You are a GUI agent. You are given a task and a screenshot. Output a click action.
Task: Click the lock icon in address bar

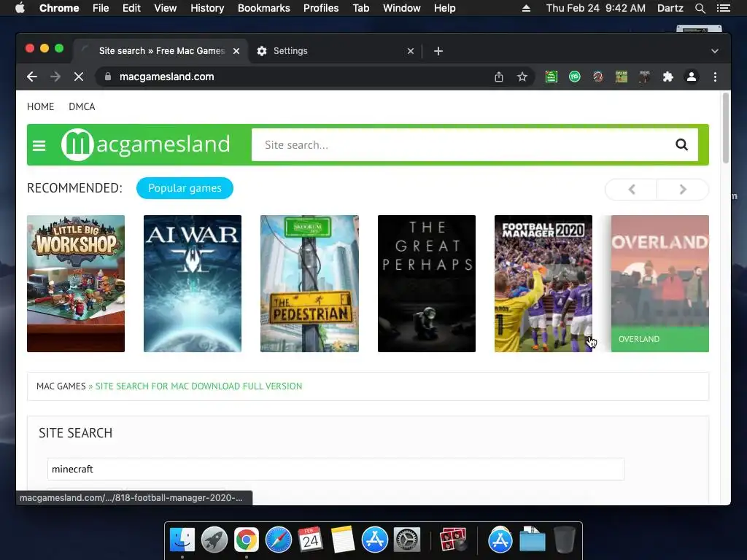(108, 77)
